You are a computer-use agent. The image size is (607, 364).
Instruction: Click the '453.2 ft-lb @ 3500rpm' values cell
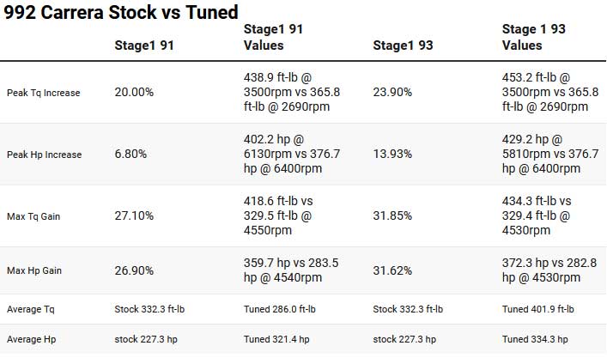pyautogui.click(x=550, y=92)
